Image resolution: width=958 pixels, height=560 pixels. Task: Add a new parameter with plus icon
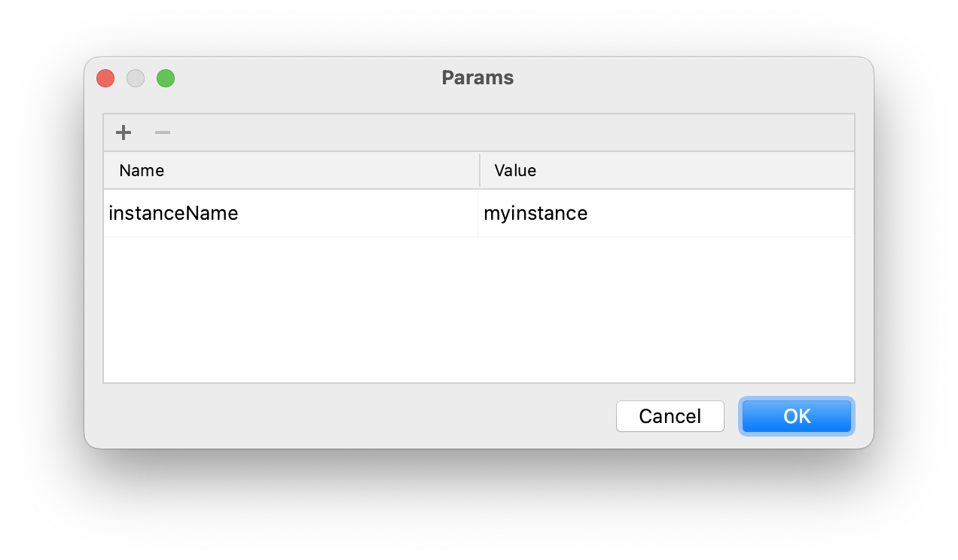coord(124,133)
